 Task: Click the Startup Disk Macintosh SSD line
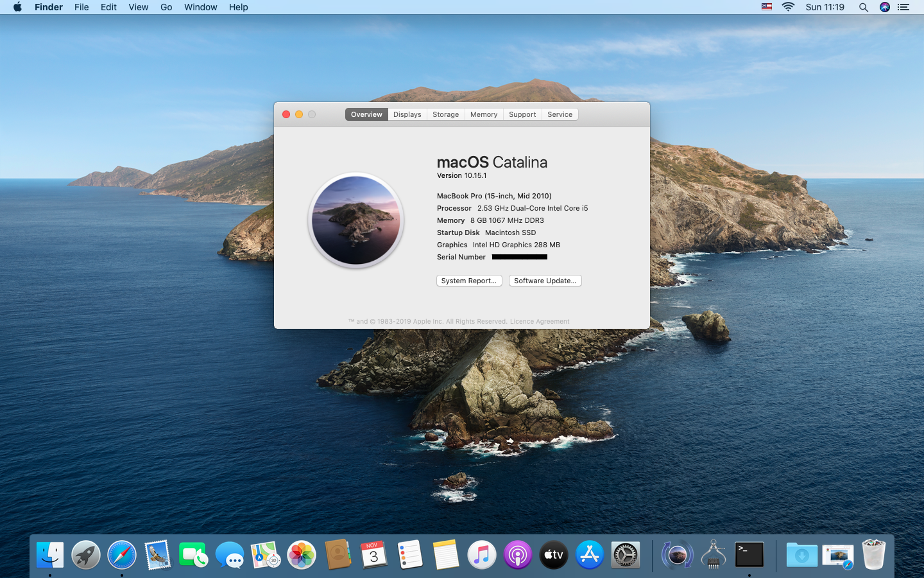click(486, 232)
